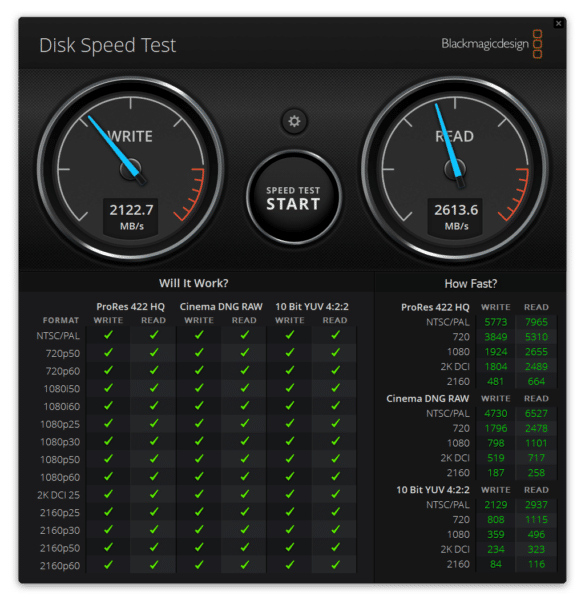585x604 pixels.
Task: Open the settings gear icon
Action: tap(294, 122)
